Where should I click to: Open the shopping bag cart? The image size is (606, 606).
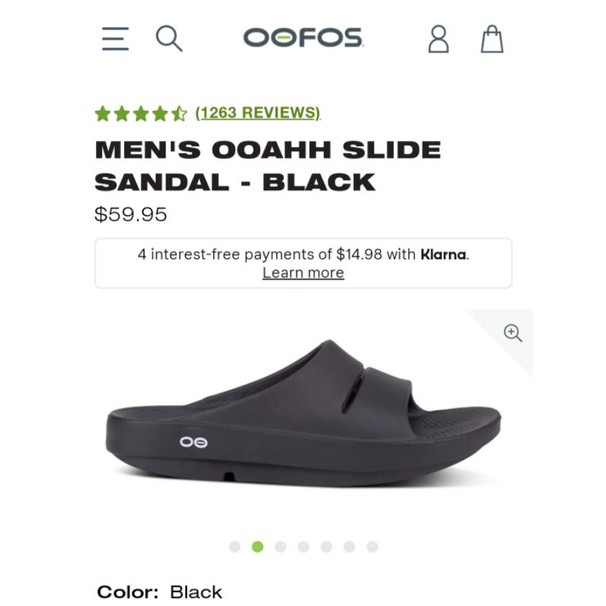pyautogui.click(x=491, y=39)
